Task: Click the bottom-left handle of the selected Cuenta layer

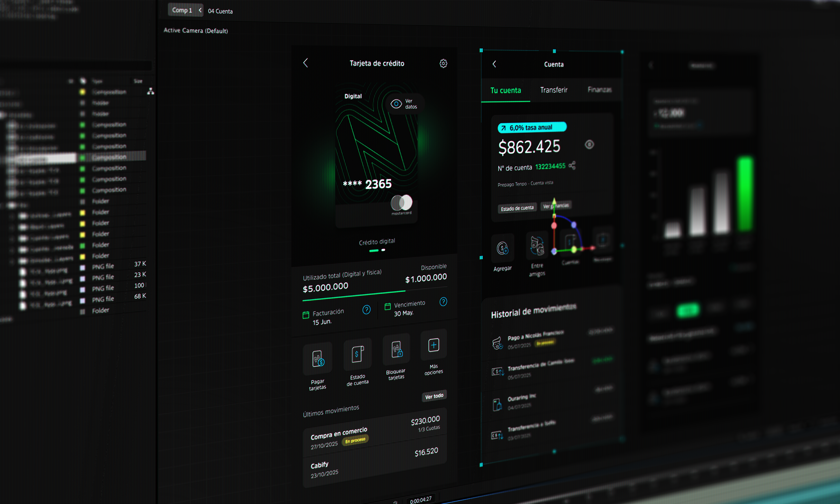Action: point(481,465)
